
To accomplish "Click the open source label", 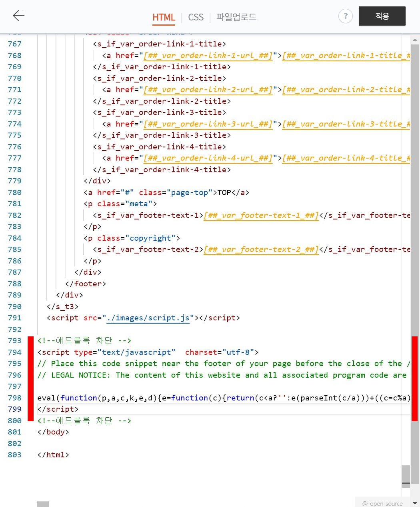I will (382, 503).
